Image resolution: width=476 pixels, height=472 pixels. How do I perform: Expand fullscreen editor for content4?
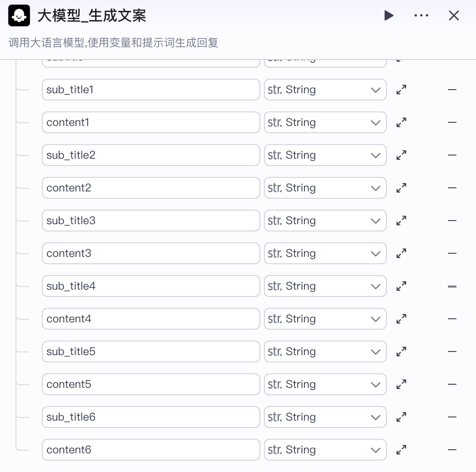click(x=401, y=319)
